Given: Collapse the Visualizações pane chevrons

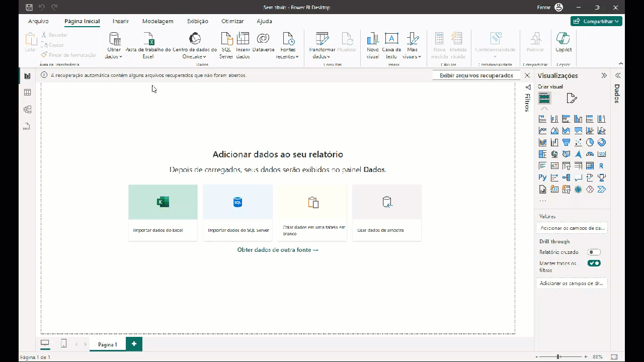Looking at the screenshot, I should tap(604, 75).
